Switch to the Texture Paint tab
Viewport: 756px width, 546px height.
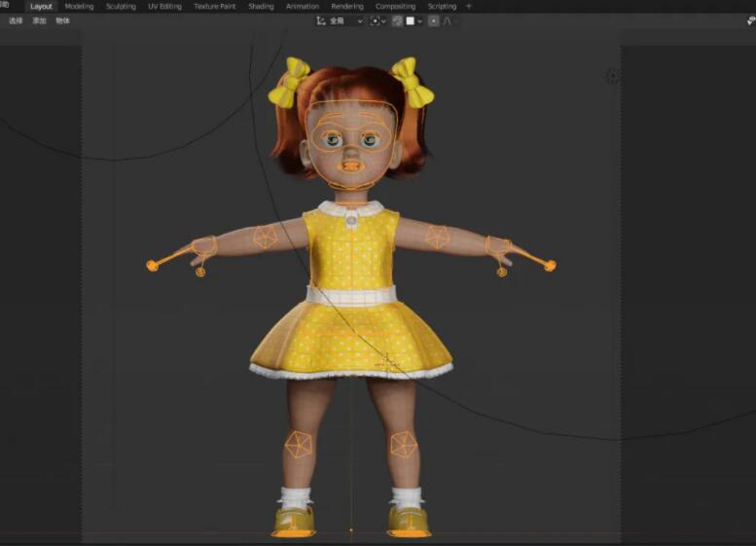(x=214, y=6)
